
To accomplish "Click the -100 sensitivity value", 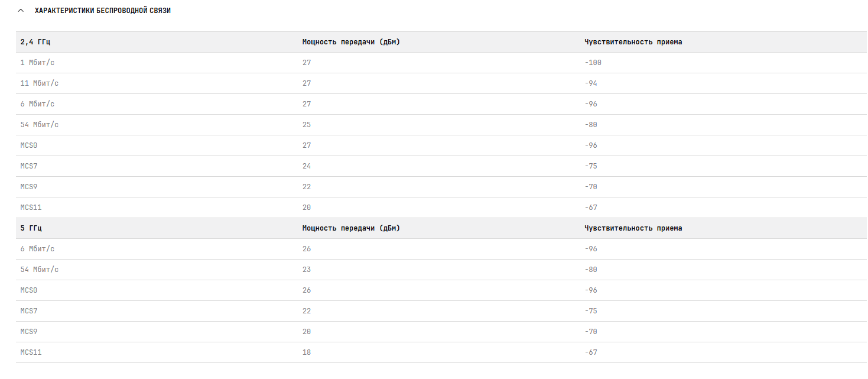I will 593,63.
